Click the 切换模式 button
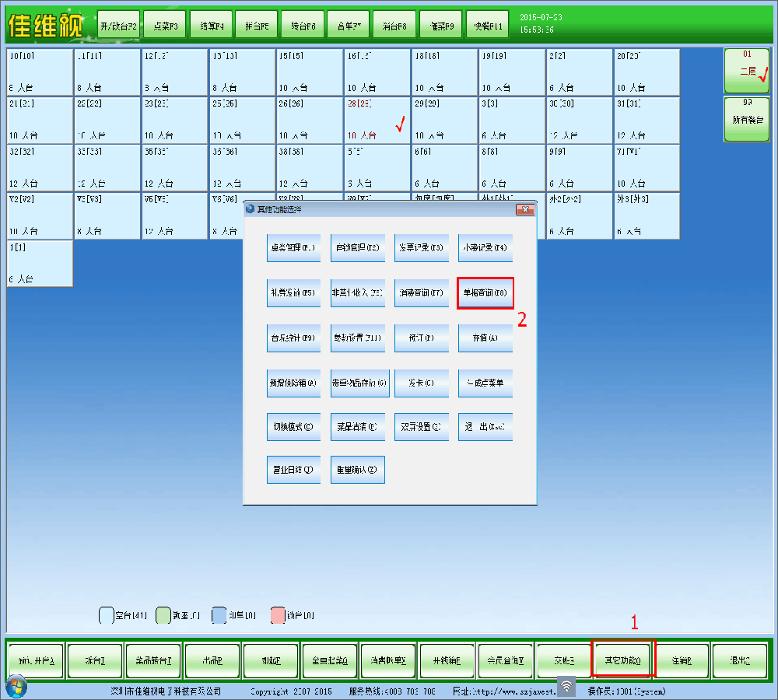 point(294,427)
